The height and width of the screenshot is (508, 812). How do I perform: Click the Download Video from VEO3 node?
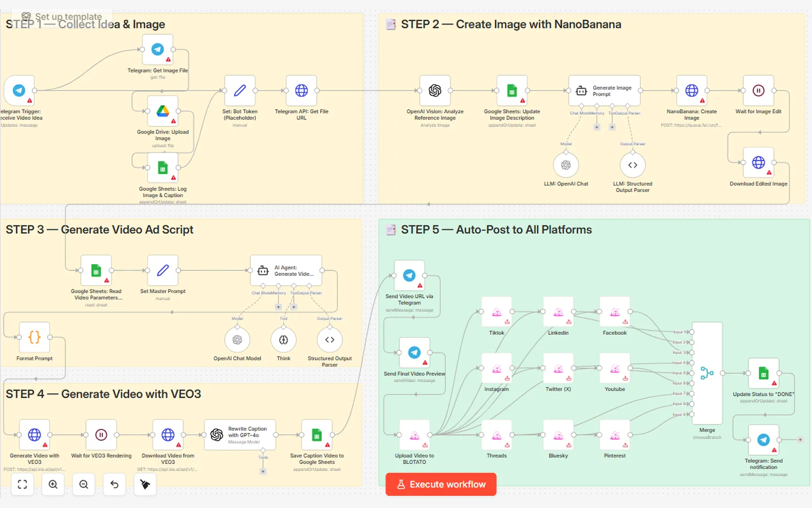[x=168, y=435]
